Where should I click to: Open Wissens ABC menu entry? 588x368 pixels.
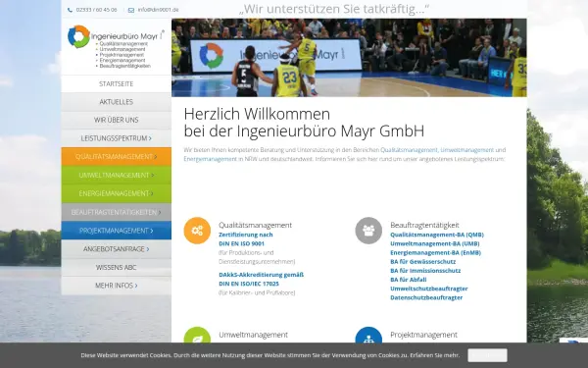(117, 267)
